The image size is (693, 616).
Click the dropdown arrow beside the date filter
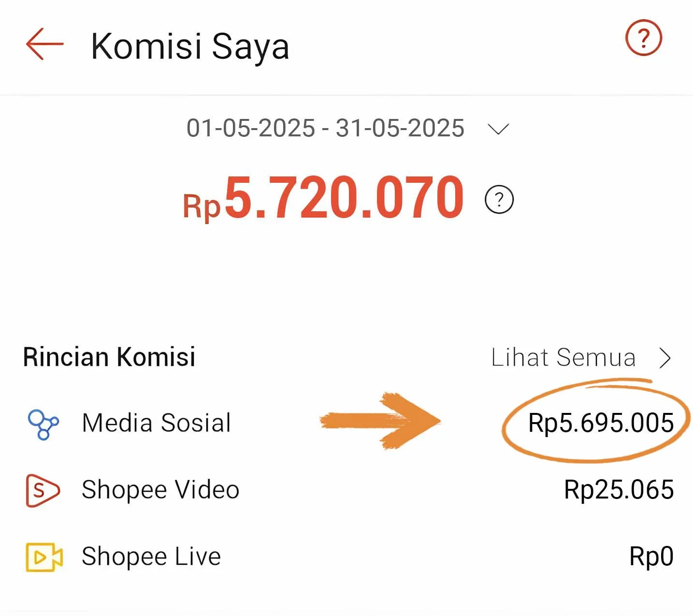499,129
